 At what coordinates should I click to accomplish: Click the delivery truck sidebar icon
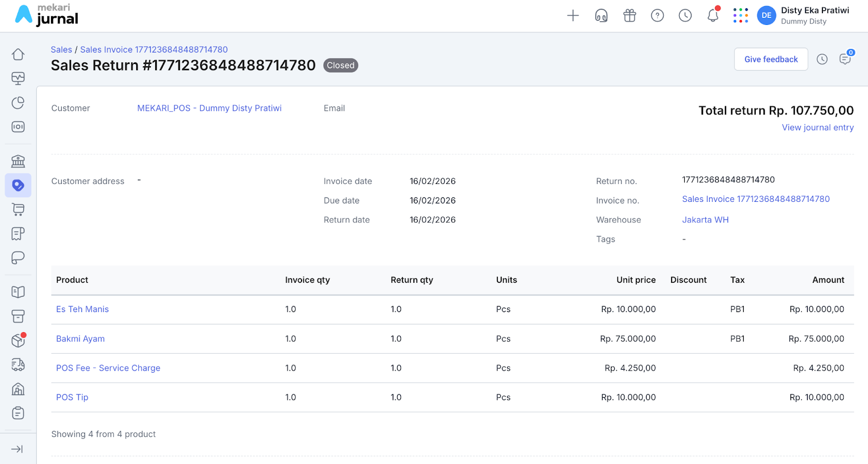(x=18, y=365)
